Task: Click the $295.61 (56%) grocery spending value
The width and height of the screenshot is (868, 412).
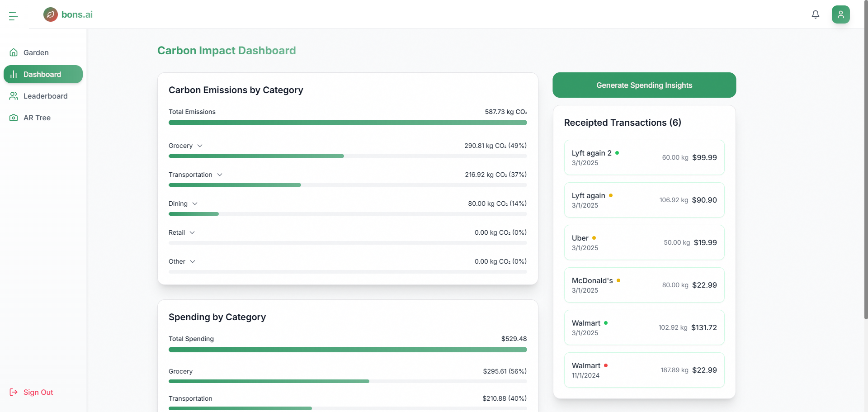Action: coord(505,371)
